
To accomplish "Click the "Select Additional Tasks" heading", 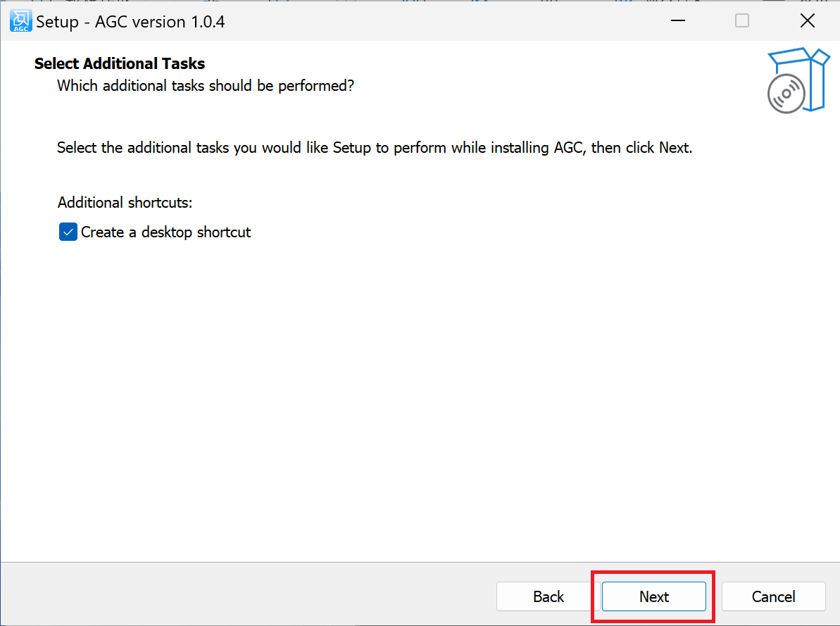I will pos(120,63).
